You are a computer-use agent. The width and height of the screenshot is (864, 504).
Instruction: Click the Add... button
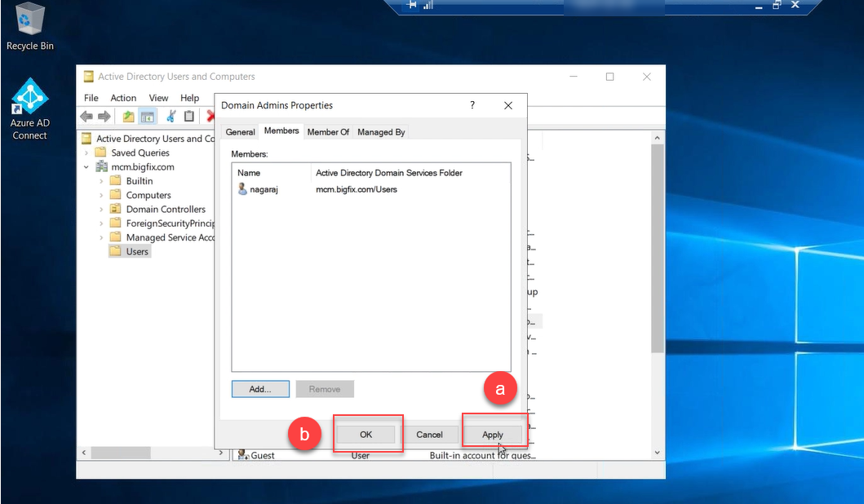pyautogui.click(x=260, y=389)
